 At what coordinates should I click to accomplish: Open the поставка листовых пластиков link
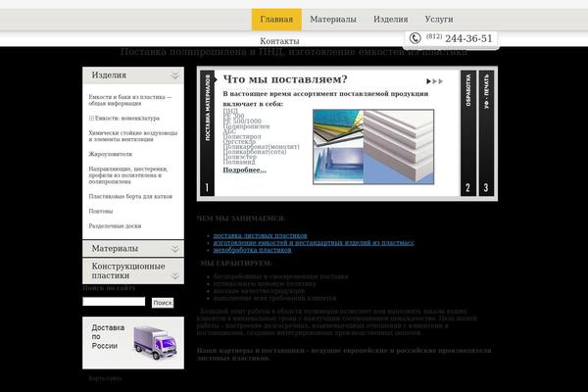pos(260,235)
